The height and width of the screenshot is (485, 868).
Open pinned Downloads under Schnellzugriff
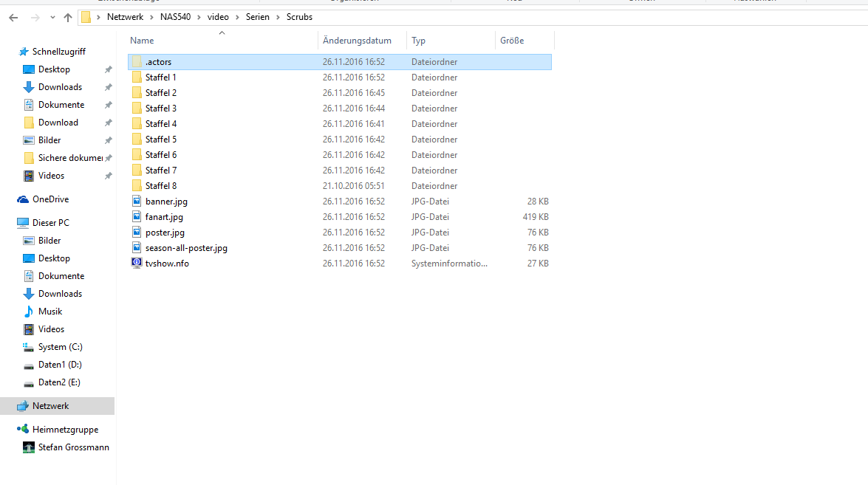[x=60, y=87]
